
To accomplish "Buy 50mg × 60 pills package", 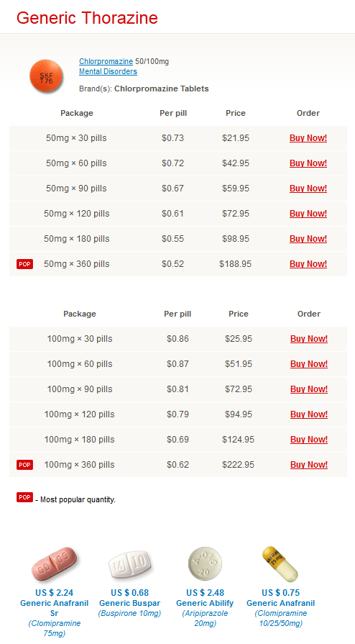I will click(x=308, y=163).
